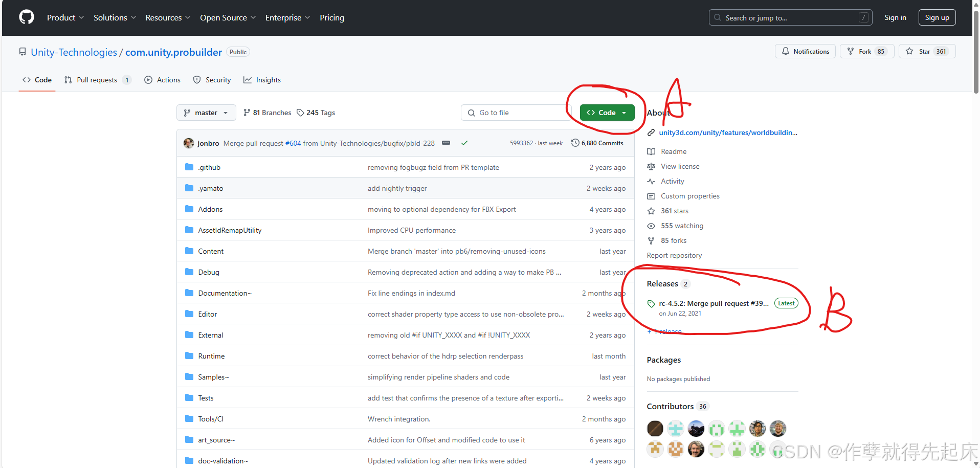View the 361 stars list

[x=674, y=211]
